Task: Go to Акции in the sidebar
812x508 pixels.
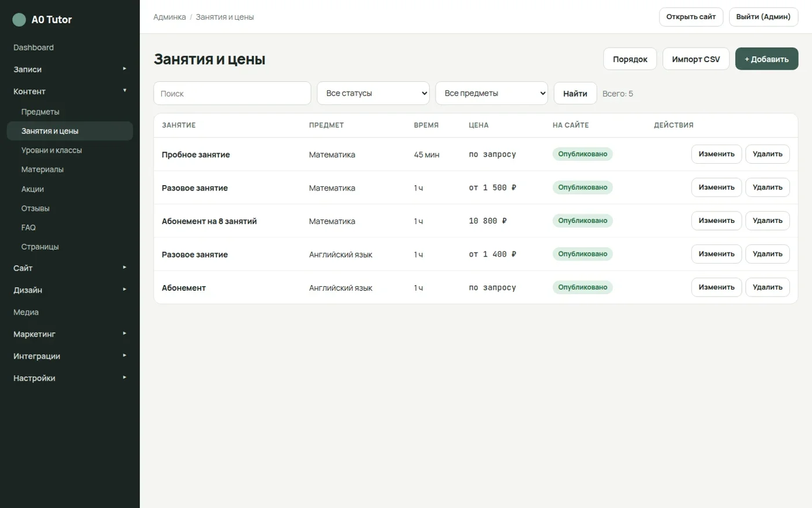Action: [x=70, y=189]
